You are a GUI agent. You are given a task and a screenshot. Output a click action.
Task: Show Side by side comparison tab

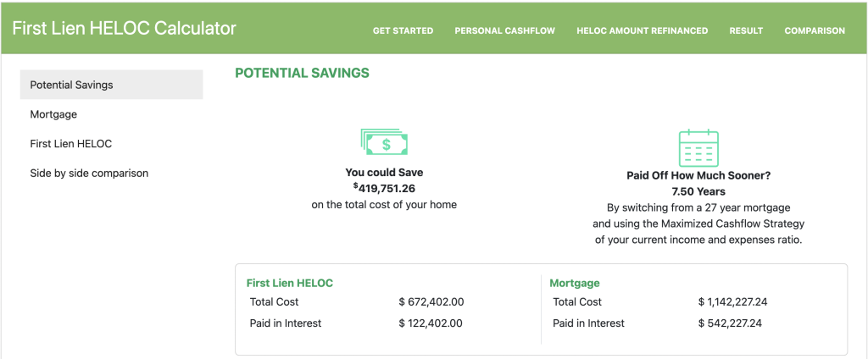click(x=89, y=174)
